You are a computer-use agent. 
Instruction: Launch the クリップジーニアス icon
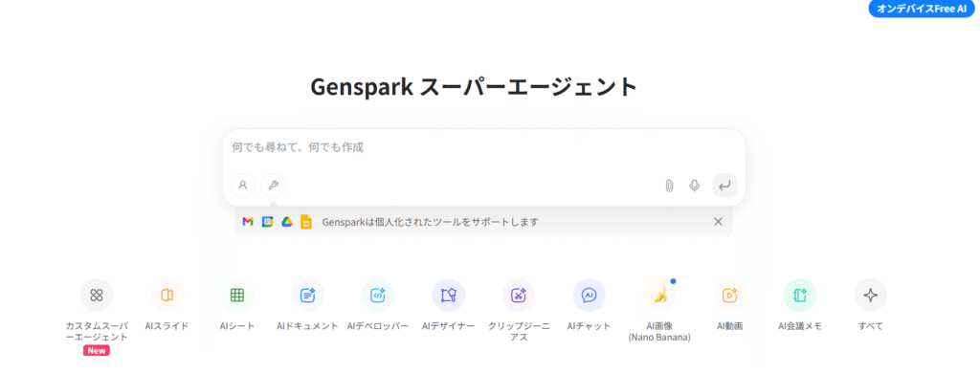[519, 295]
